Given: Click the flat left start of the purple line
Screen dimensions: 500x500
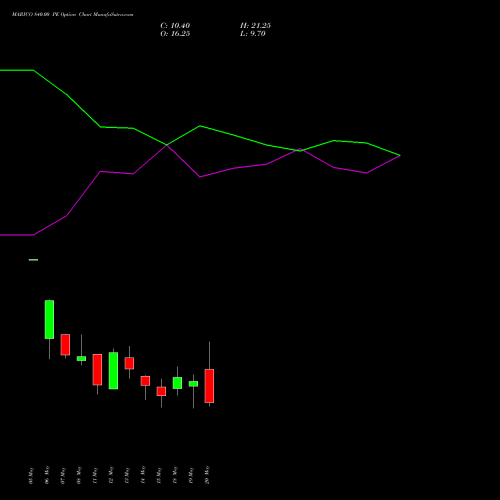Looking at the screenshot, I should (x=17, y=235).
